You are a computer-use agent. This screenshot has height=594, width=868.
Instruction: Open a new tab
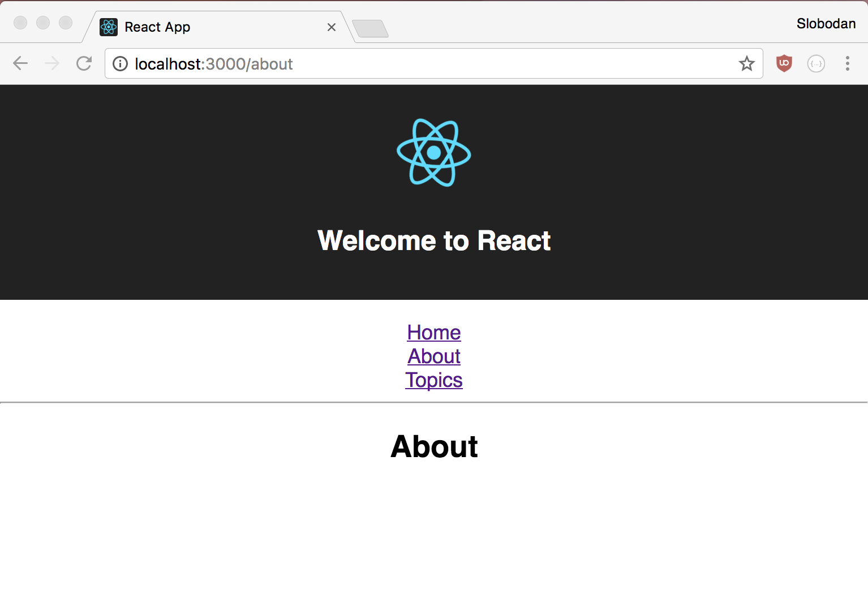370,28
